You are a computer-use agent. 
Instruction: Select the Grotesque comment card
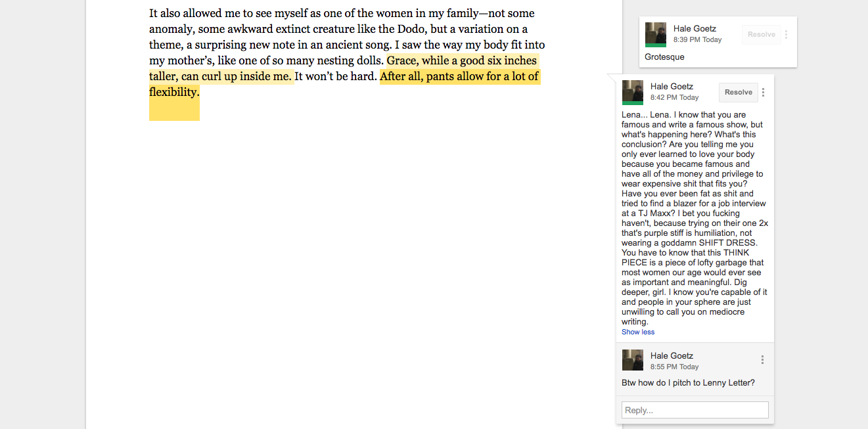click(x=718, y=41)
